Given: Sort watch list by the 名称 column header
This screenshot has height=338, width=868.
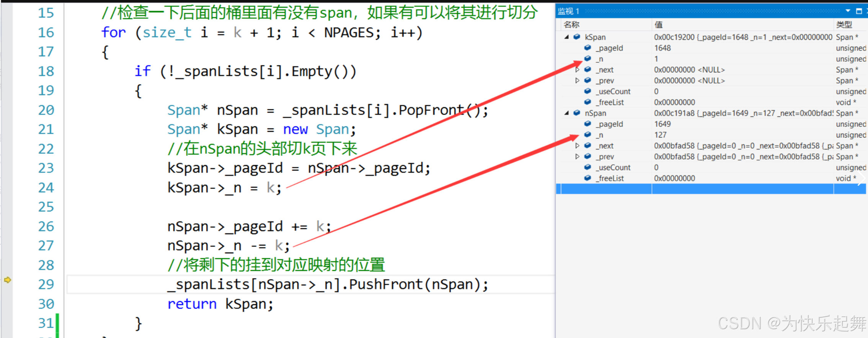Looking at the screenshot, I should coord(571,25).
